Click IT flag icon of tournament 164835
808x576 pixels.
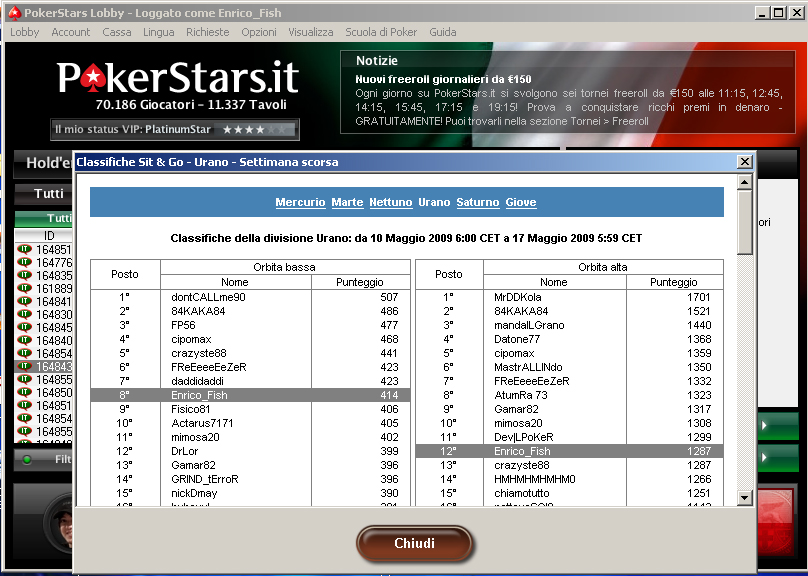click(x=24, y=275)
